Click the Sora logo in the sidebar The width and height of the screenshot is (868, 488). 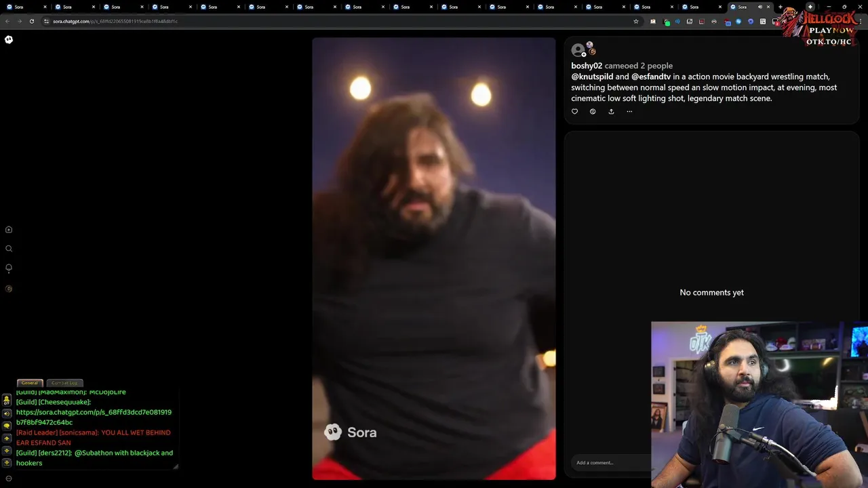9,39
